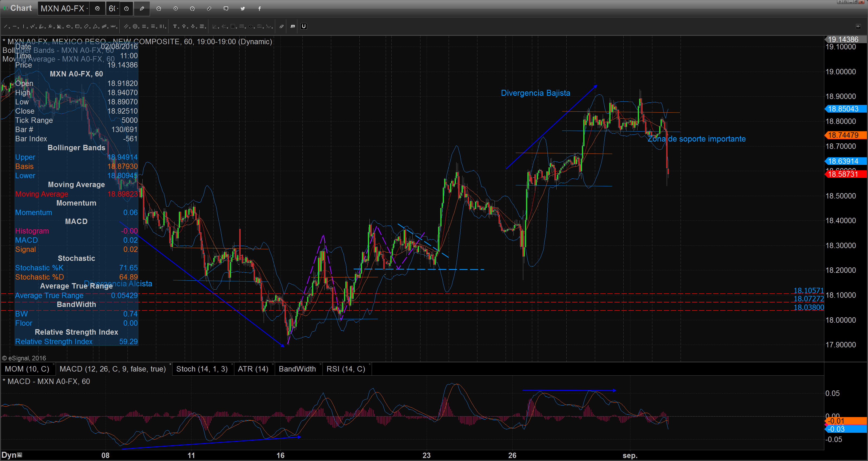Select the ellipse drawing tool
Screen dimensions: 868x461
(68, 26)
